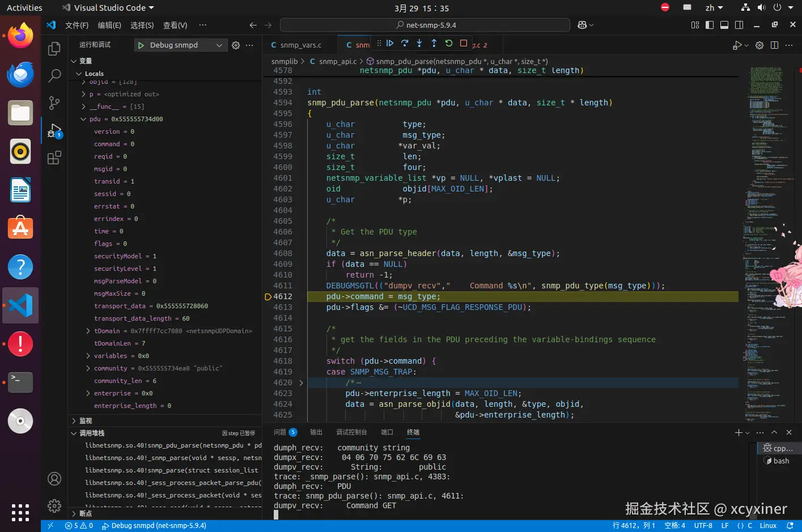Unfold the collapsed comment at line 4620
Screen dimensions: 802x532
pyautogui.click(x=301, y=383)
